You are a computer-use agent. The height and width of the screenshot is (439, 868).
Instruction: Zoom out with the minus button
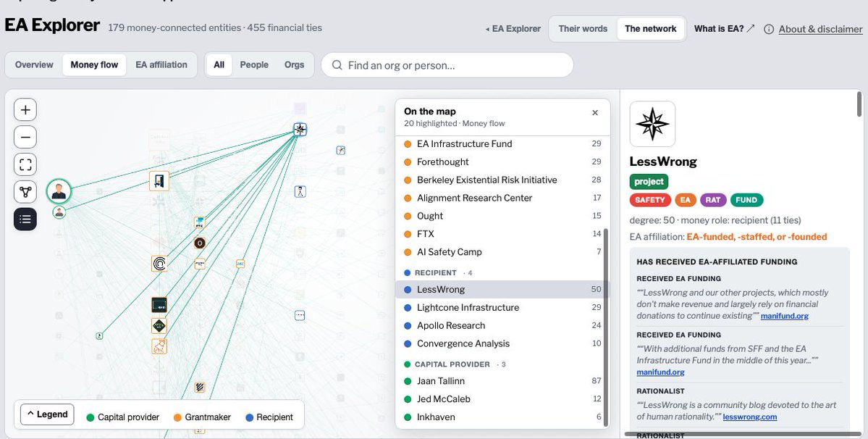click(25, 137)
